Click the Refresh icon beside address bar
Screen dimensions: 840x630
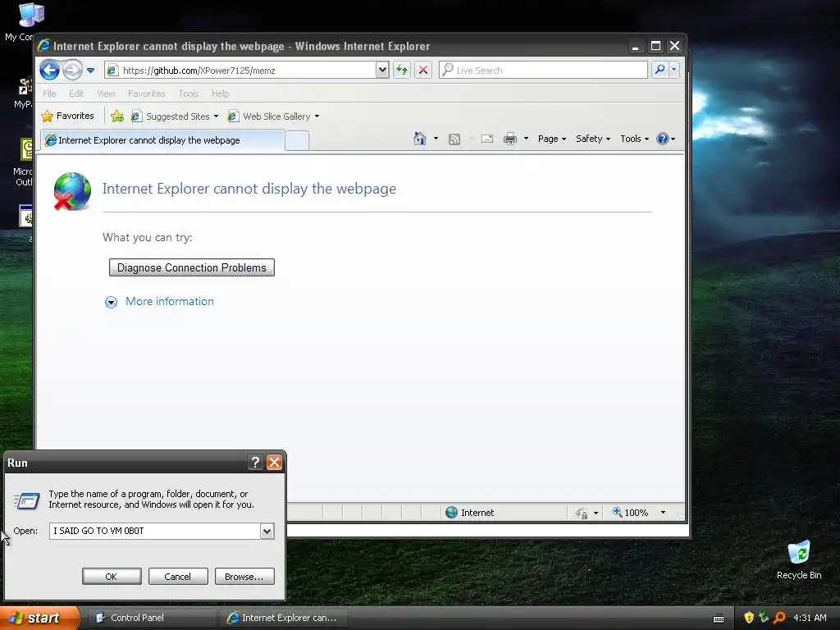402,70
